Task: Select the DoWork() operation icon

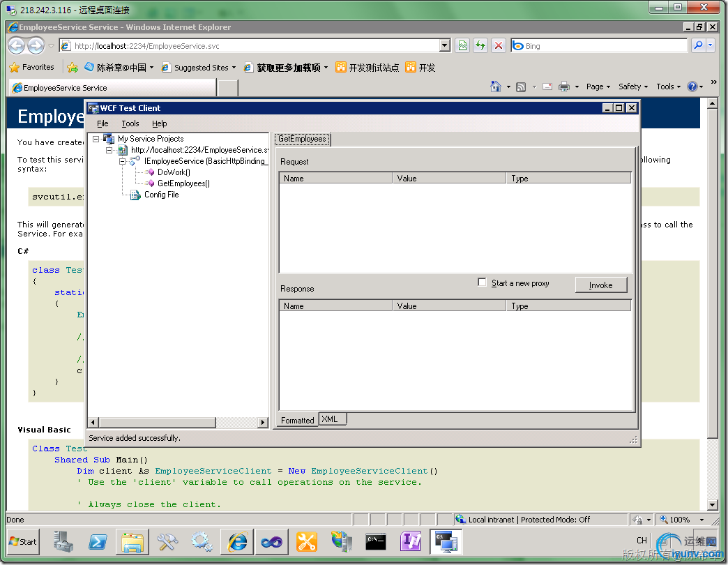Action: coord(151,172)
